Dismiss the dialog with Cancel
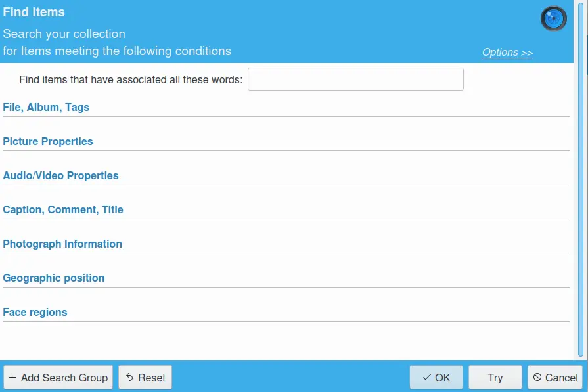Viewport: 588px width, 392px height. pyautogui.click(x=555, y=378)
